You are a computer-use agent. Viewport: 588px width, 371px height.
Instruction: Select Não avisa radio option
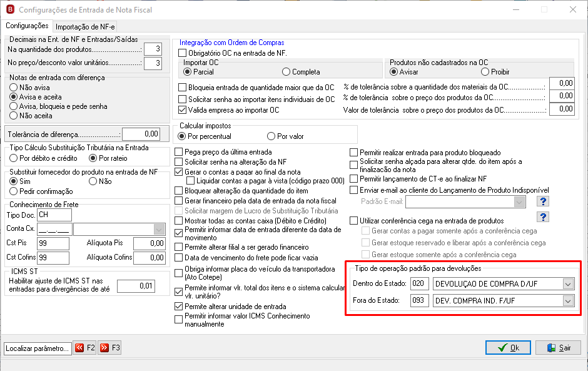point(14,88)
